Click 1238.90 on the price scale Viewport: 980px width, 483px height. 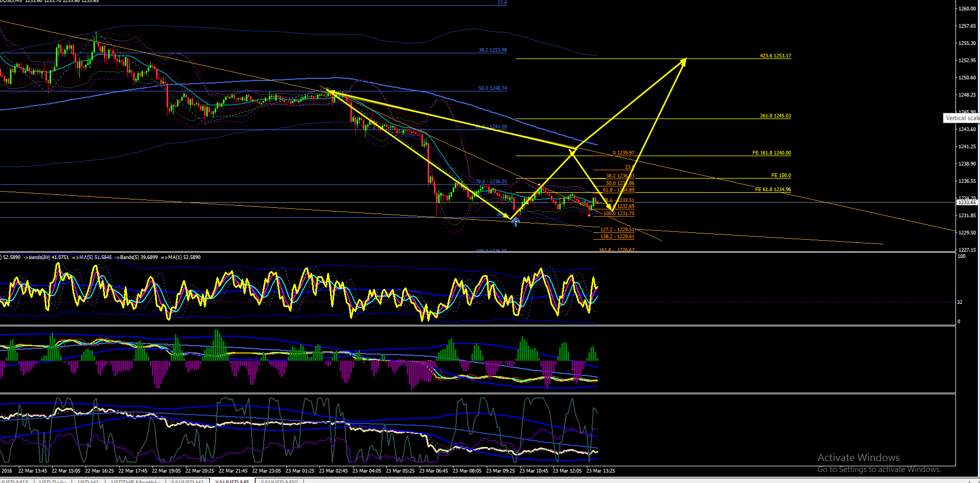(x=967, y=164)
